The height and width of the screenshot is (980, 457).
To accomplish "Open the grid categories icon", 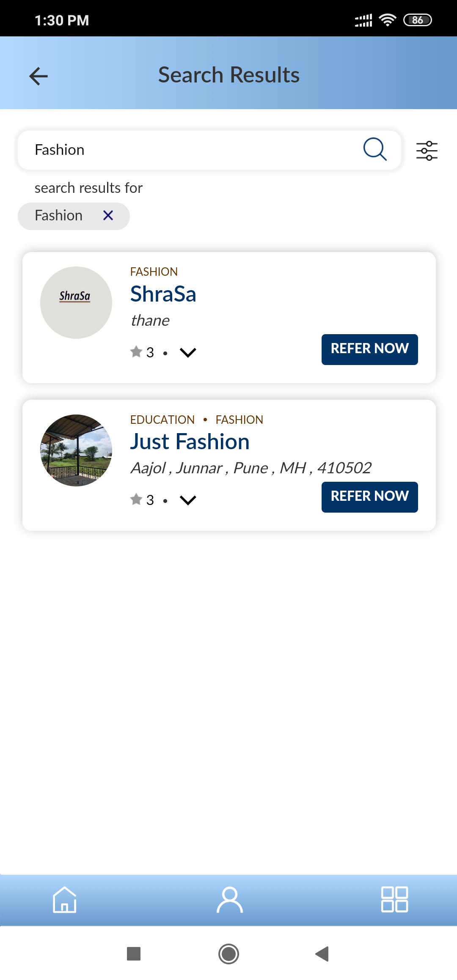I will click(x=394, y=900).
